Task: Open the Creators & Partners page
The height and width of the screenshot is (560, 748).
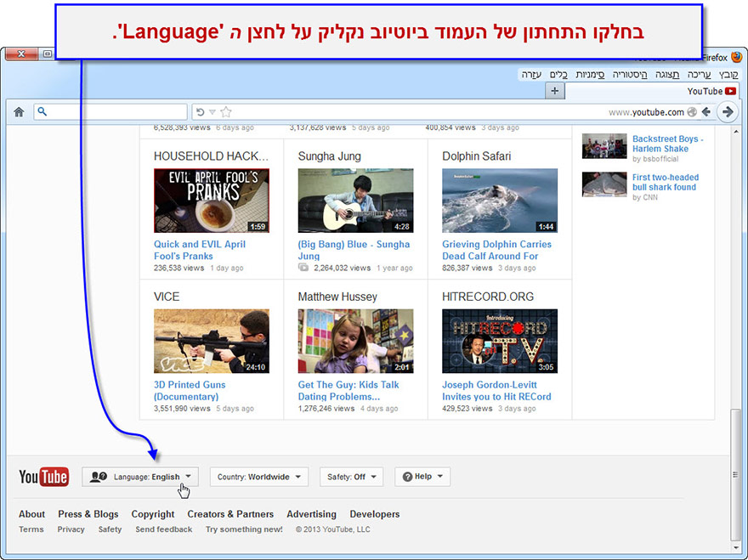Action: pyautogui.click(x=230, y=514)
